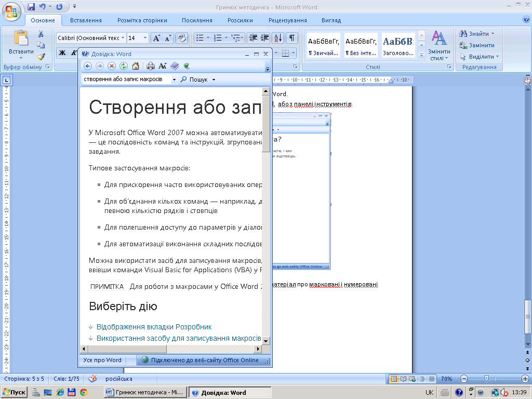Image resolution: width=532 pixels, height=399 pixels.
Task: Click Виділити selection button
Action: [x=479, y=57]
